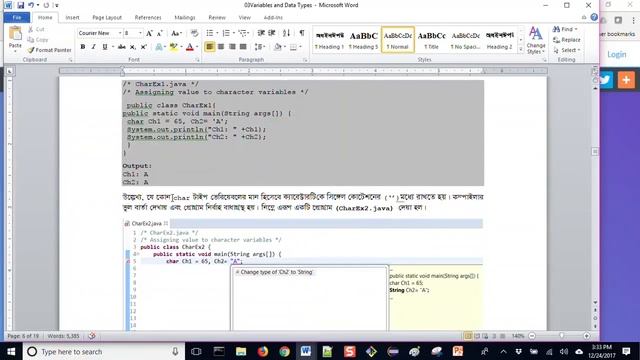Viewport: 640px width, 360px height.
Task: Switch to the Insert tab
Action: click(x=72, y=18)
